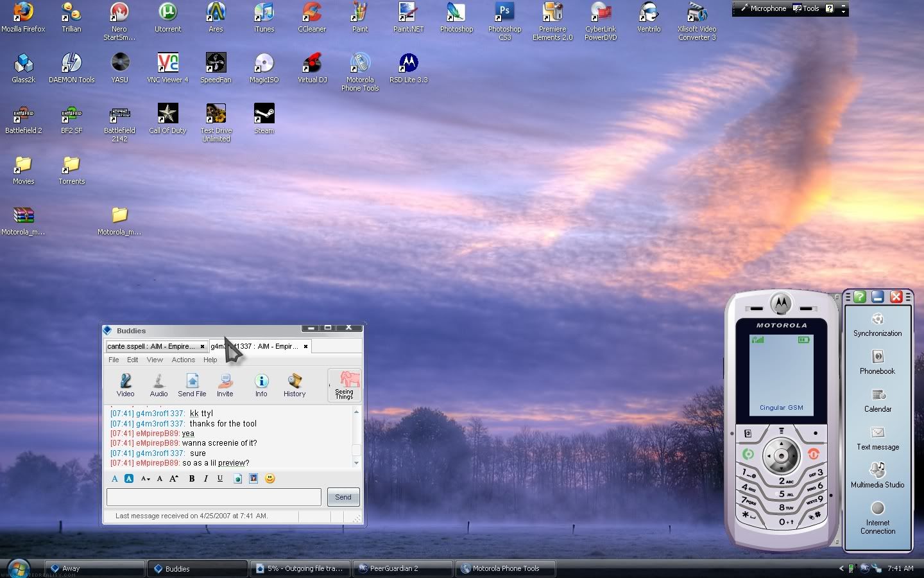The width and height of the screenshot is (924, 578).
Task: Select the Steam desktop icon
Action: [264, 119]
